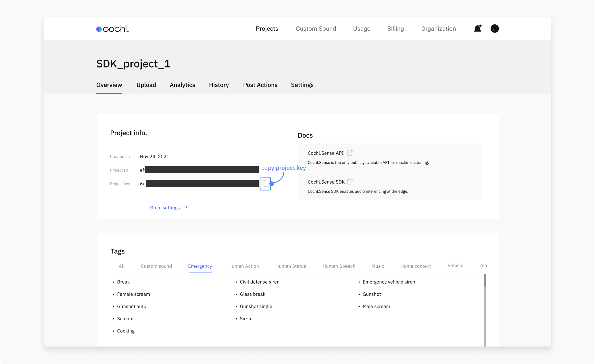Open the Cochl.Sense SDK docs link

coord(326,182)
